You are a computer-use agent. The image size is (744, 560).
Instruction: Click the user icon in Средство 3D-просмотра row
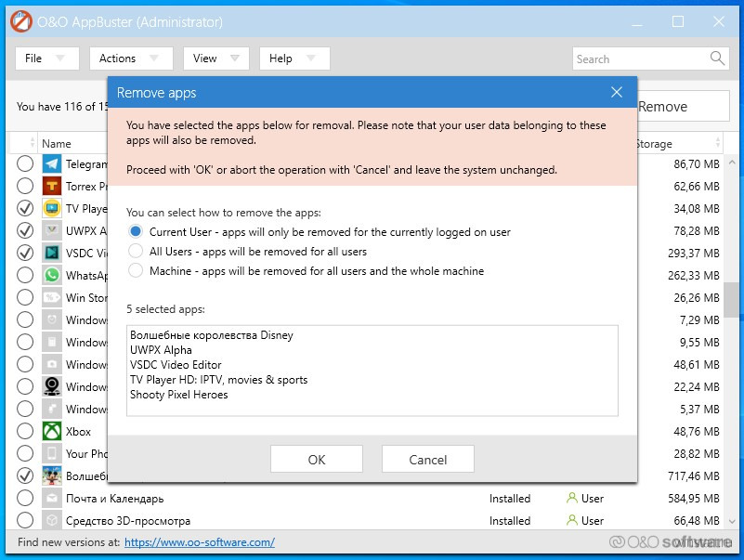pos(572,520)
